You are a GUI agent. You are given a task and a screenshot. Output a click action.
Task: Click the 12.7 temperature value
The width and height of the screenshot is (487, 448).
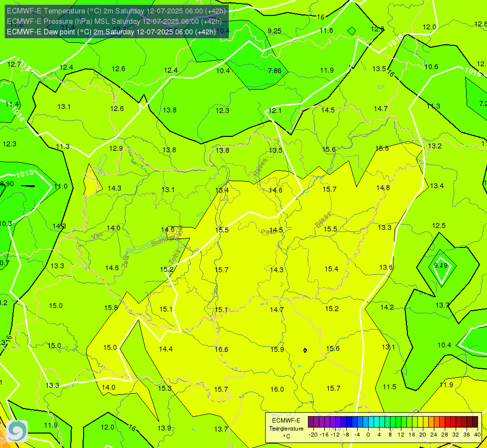point(14,64)
